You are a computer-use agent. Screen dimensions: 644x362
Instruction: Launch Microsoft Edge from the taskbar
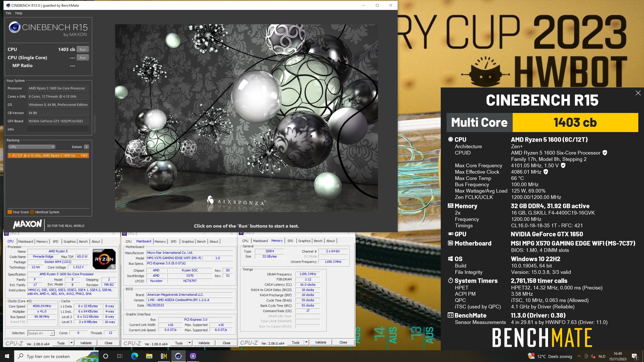(135, 356)
